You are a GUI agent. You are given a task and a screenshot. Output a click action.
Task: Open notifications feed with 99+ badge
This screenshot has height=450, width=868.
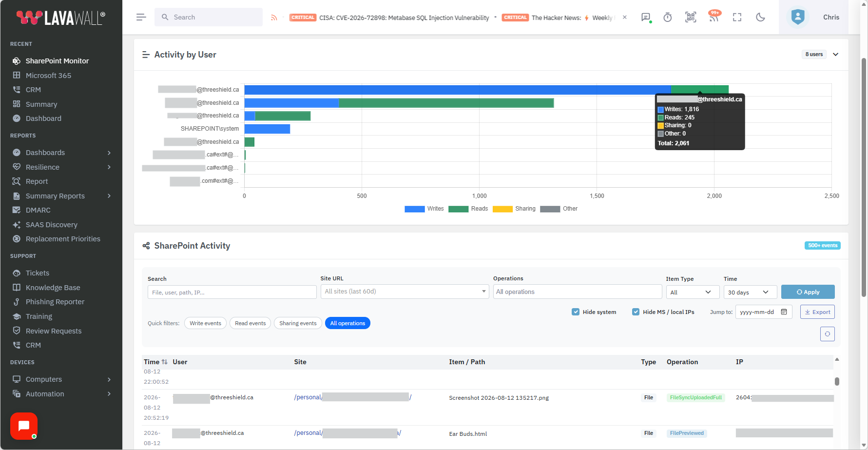click(x=714, y=16)
